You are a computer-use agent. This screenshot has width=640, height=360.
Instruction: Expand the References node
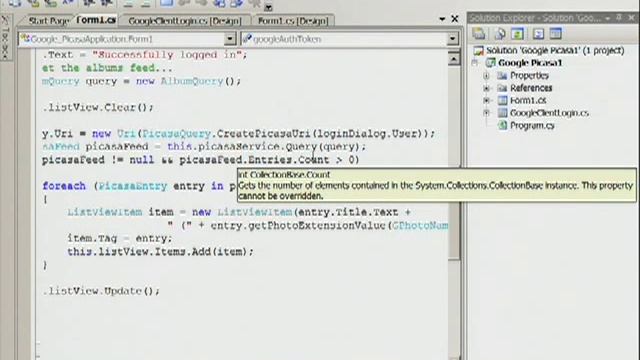coord(486,88)
